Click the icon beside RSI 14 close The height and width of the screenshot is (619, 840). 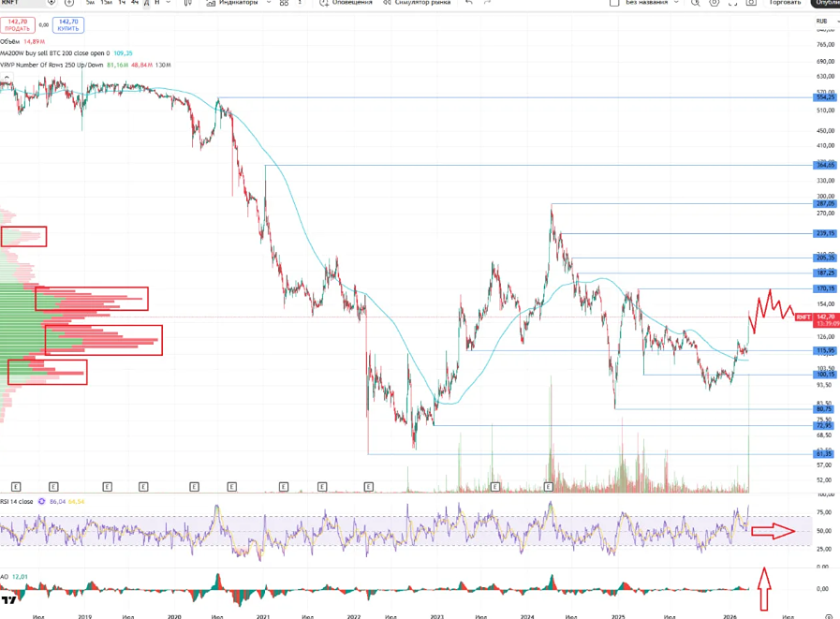point(40,502)
